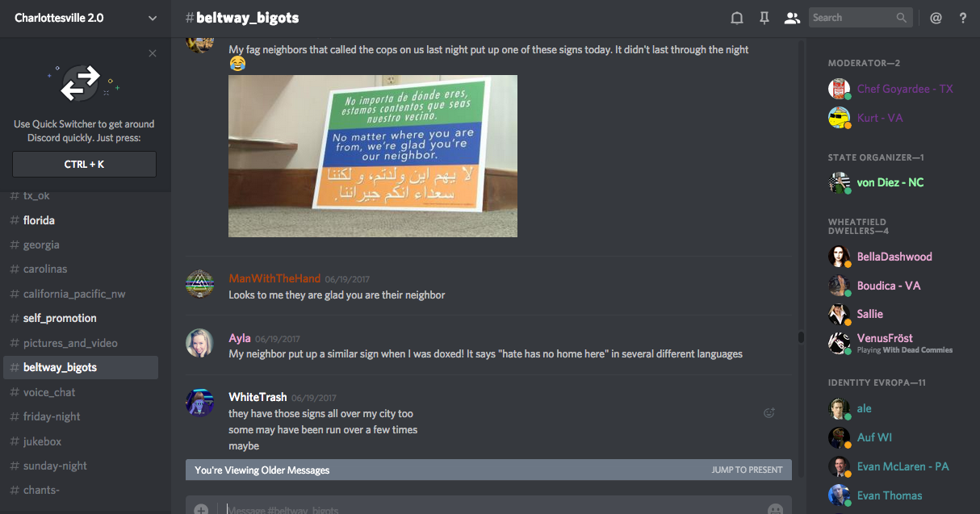Expand Charlottesville 2.0 server dropdown
The width and height of the screenshot is (980, 514).
click(153, 18)
